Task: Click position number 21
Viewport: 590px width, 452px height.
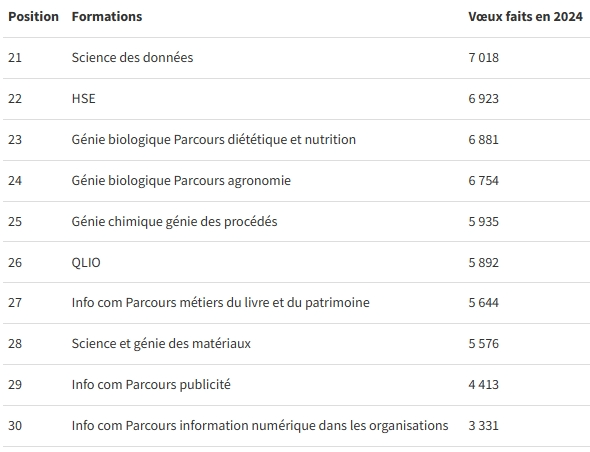Action: (x=15, y=58)
